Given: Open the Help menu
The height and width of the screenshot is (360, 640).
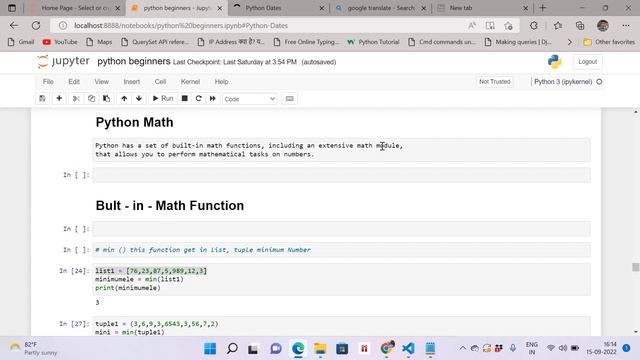Looking at the screenshot, I should point(222,82).
